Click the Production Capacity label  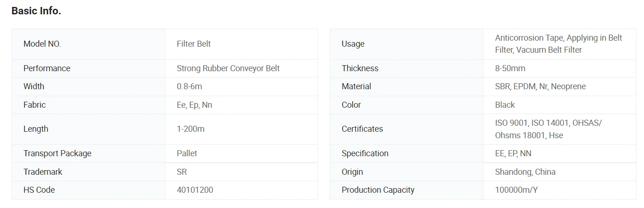click(378, 190)
